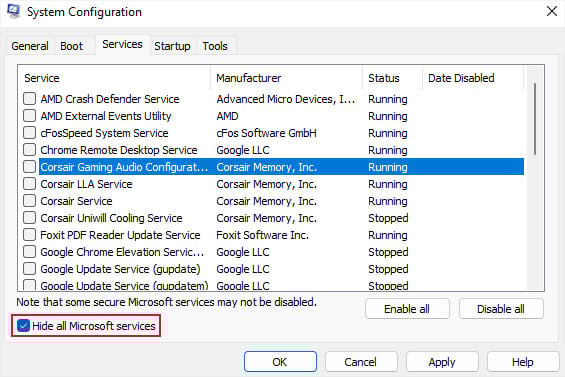Check Corsair Uniwill Cooling Service box
The height and width of the screenshot is (377, 565).
coord(30,218)
